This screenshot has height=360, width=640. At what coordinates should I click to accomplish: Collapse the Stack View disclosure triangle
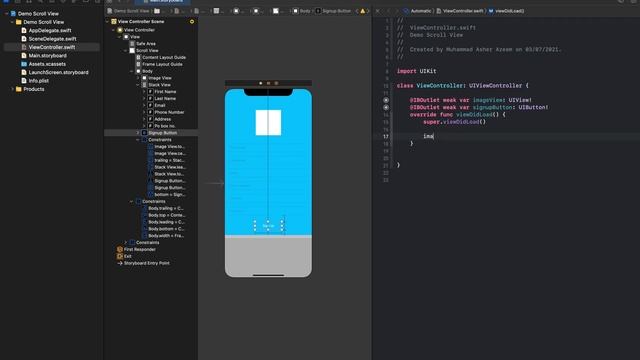[138, 84]
